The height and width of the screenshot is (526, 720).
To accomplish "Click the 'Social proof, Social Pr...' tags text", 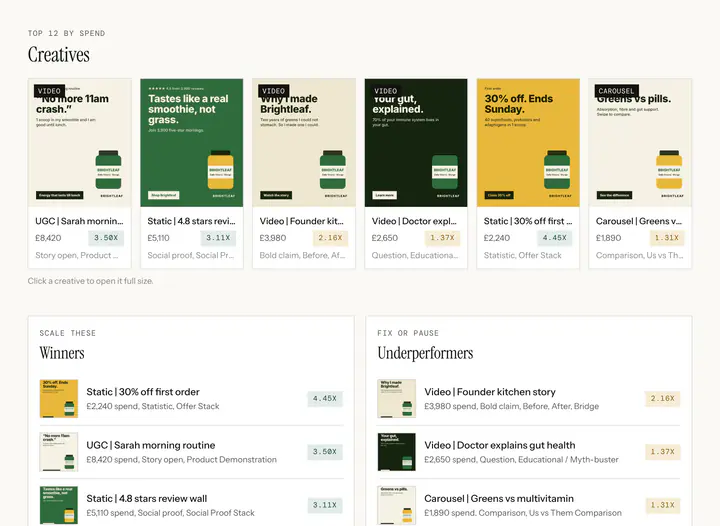I will click(x=191, y=255).
